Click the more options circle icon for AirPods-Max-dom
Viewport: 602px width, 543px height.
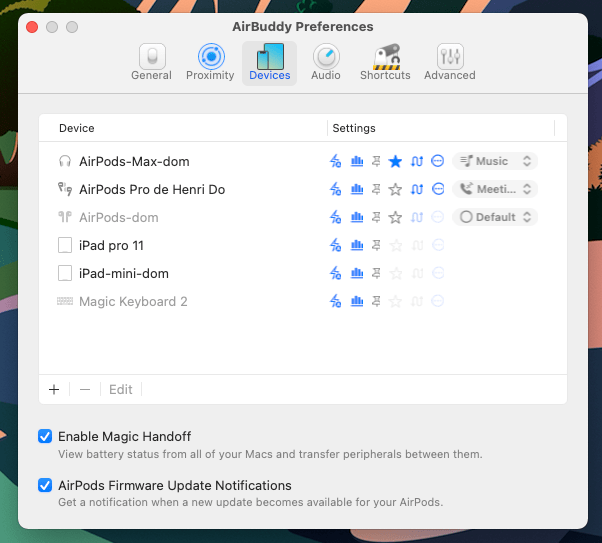[437, 161]
